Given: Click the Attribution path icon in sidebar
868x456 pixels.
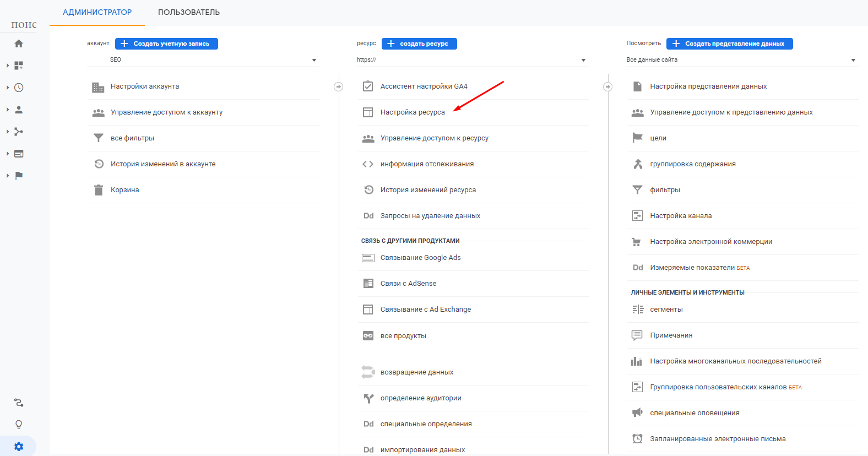Looking at the screenshot, I should (19, 403).
